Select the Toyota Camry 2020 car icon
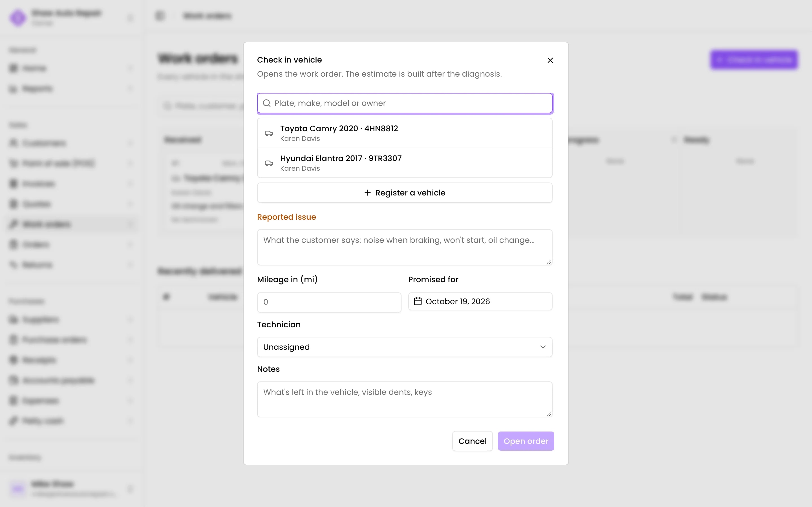 [x=269, y=133]
